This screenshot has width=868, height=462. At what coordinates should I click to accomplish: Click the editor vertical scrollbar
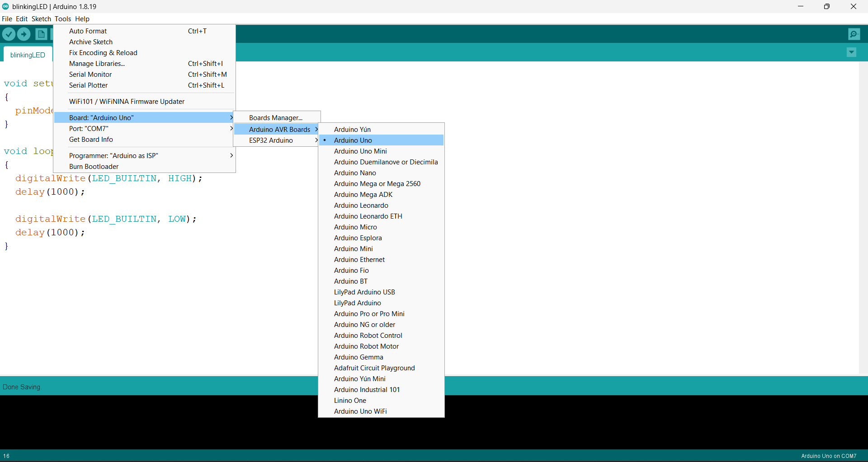tap(863, 218)
